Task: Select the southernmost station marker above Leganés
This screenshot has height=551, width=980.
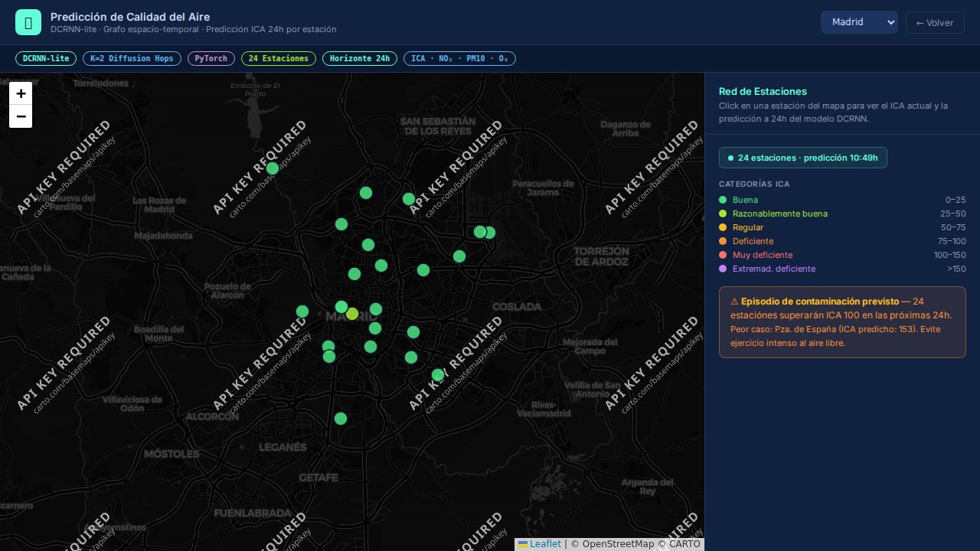Action: point(341,419)
